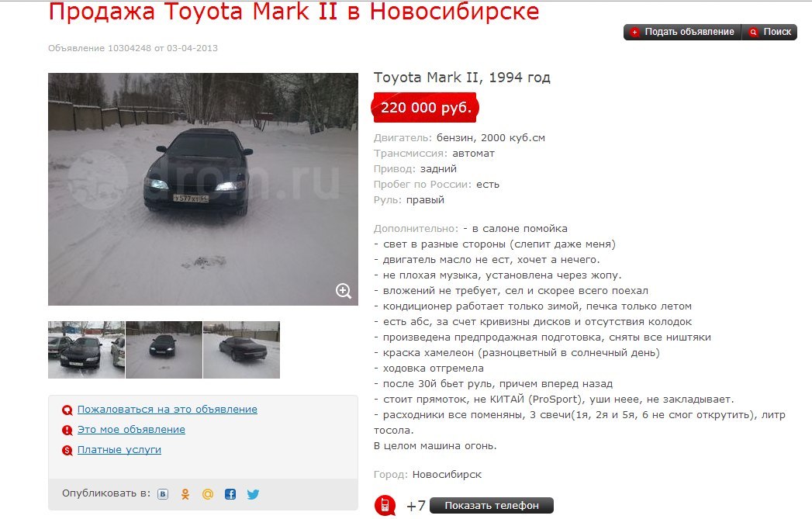Open first thumbnail of parked cars
The height and width of the screenshot is (519, 812).
[87, 350]
